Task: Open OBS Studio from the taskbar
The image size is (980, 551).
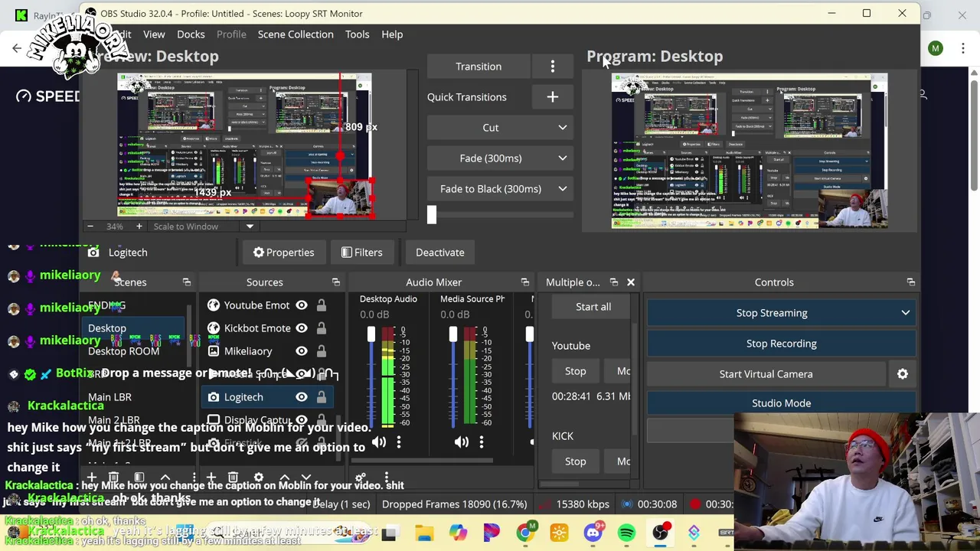Action: pos(661,533)
